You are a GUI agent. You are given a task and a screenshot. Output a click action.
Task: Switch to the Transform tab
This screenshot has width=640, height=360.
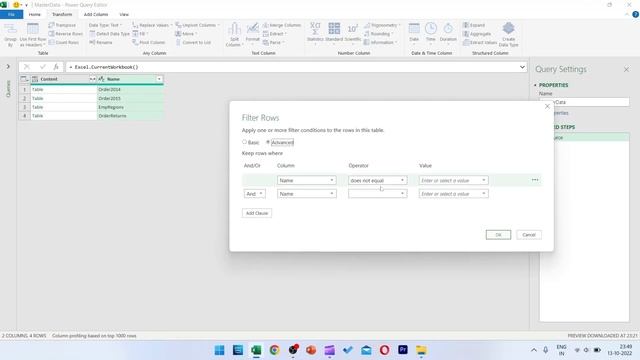point(62,14)
